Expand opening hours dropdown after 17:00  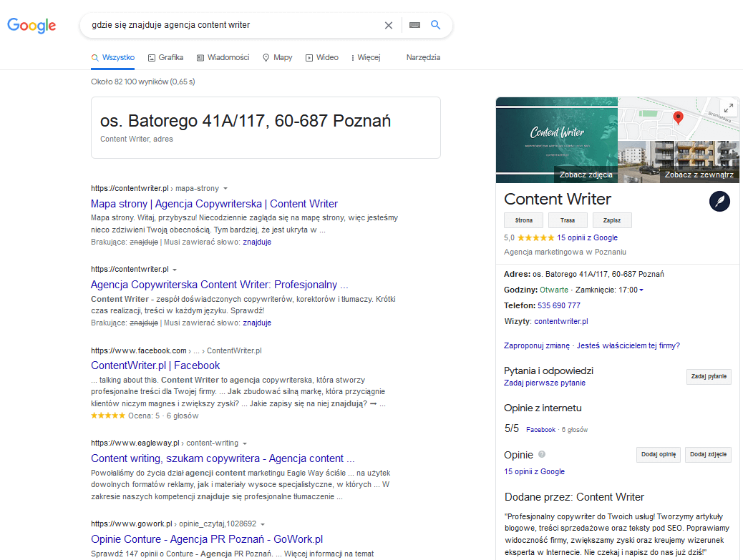[x=641, y=290]
